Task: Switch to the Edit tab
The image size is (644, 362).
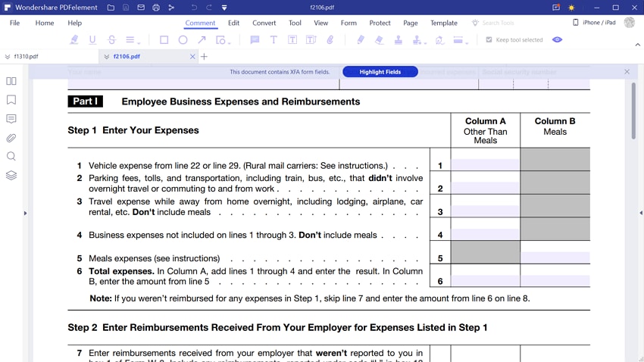Action: coord(233,23)
